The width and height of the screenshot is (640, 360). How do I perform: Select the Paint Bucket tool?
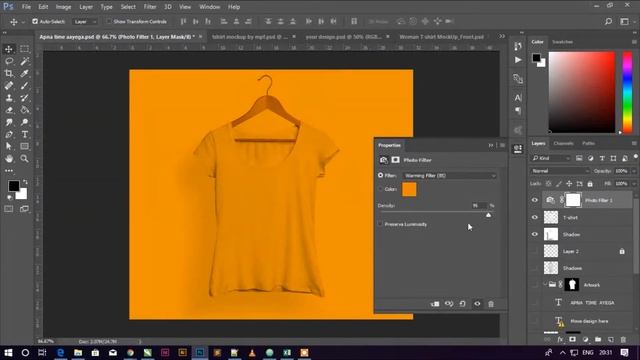(24, 110)
